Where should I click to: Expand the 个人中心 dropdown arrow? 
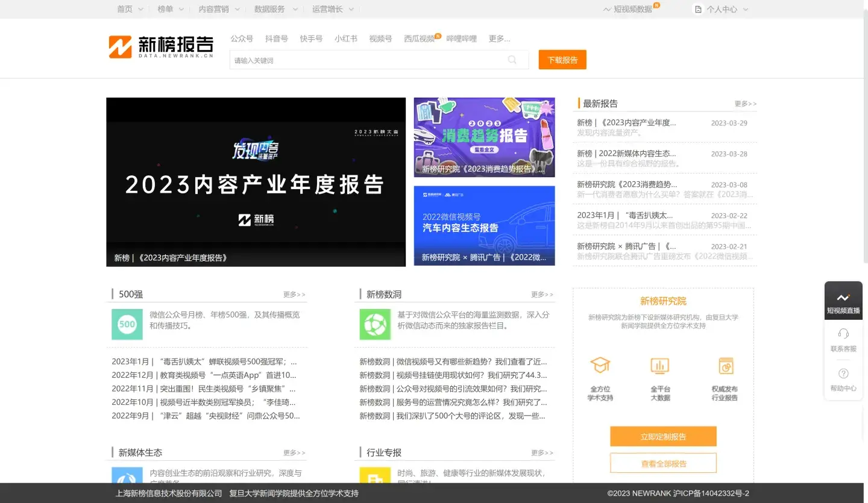[x=746, y=10]
